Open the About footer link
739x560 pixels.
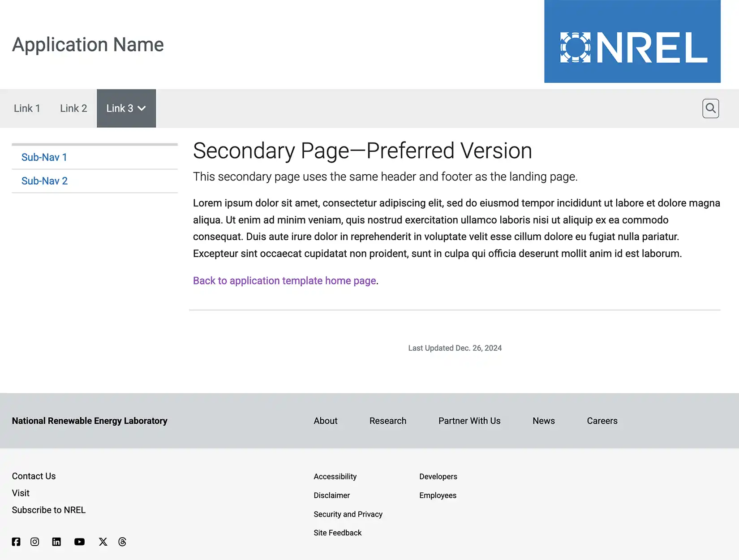(326, 421)
